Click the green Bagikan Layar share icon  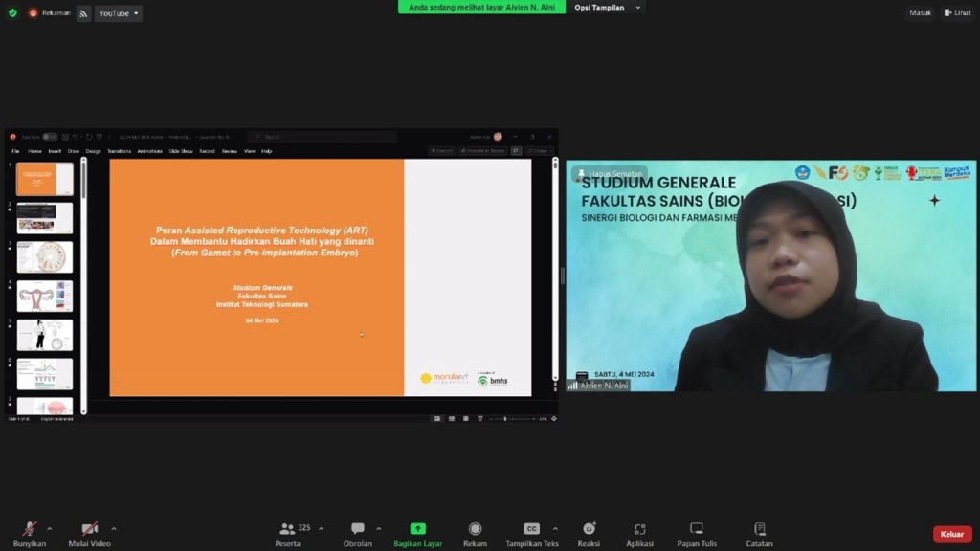click(x=417, y=528)
